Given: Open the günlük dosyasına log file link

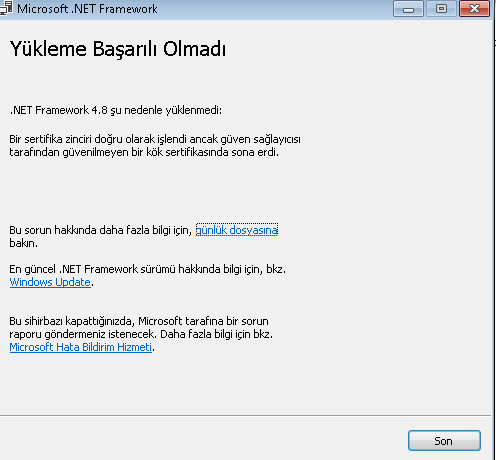Looking at the screenshot, I should coord(237,230).
